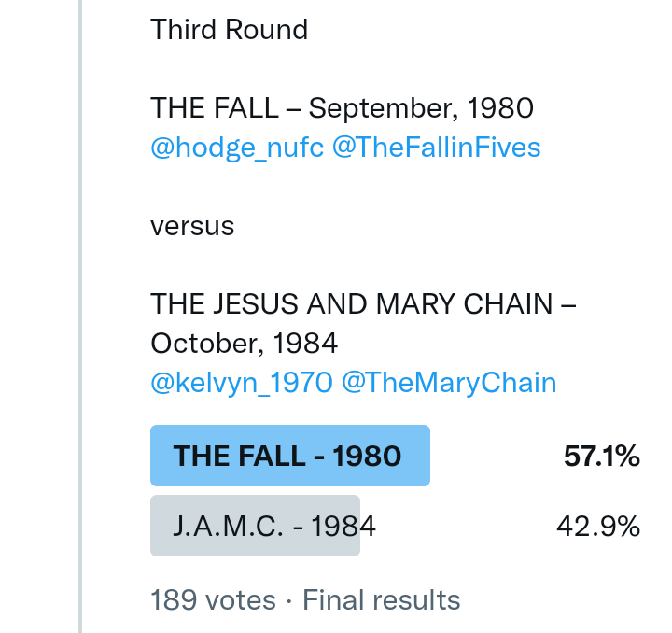
Task: Click the Final results label
Action: pyautogui.click(x=381, y=599)
